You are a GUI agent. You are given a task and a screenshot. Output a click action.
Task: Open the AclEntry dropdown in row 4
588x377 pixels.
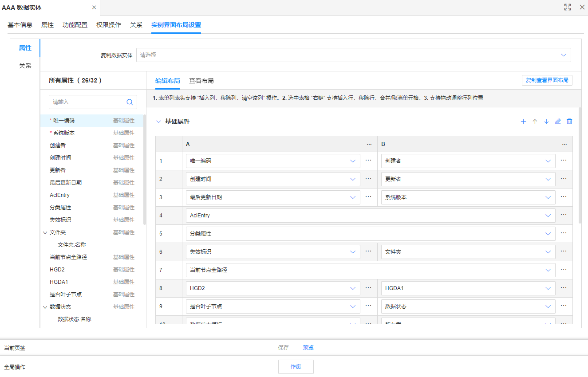tap(371, 216)
